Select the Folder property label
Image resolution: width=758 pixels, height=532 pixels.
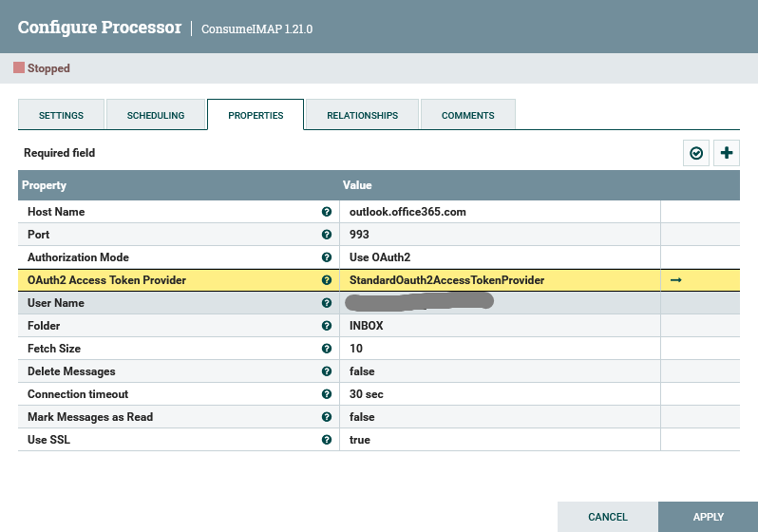coord(44,326)
